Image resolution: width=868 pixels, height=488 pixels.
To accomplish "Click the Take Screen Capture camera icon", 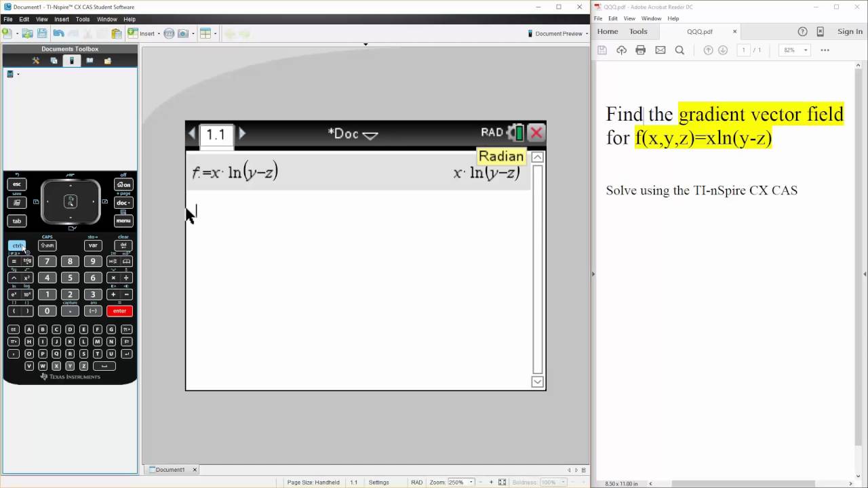I will pos(183,33).
